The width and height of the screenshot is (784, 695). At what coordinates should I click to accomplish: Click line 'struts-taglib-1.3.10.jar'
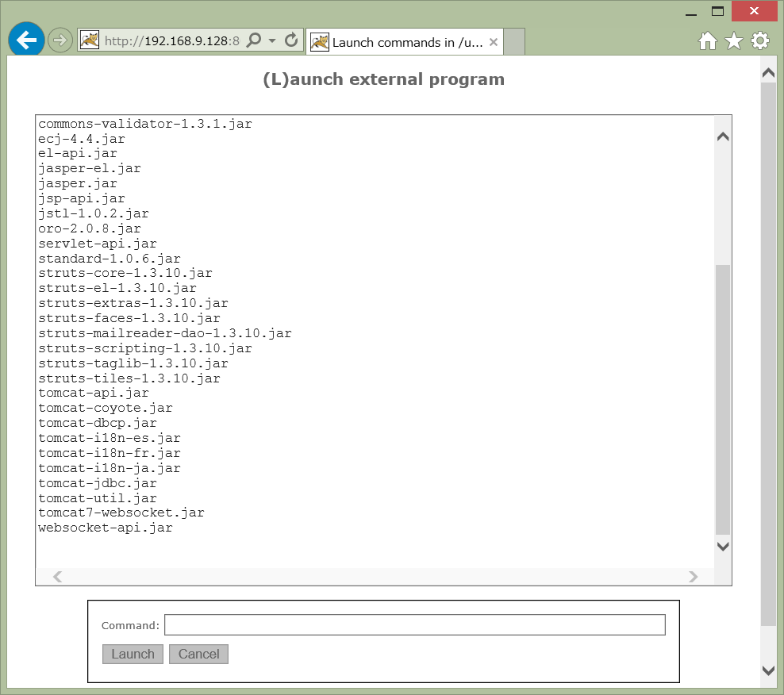click(133, 363)
